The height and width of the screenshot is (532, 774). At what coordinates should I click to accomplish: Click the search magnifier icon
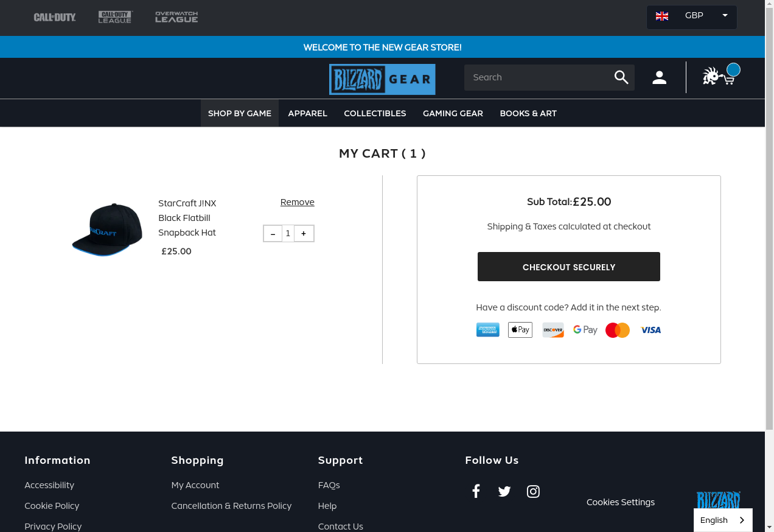621,77
